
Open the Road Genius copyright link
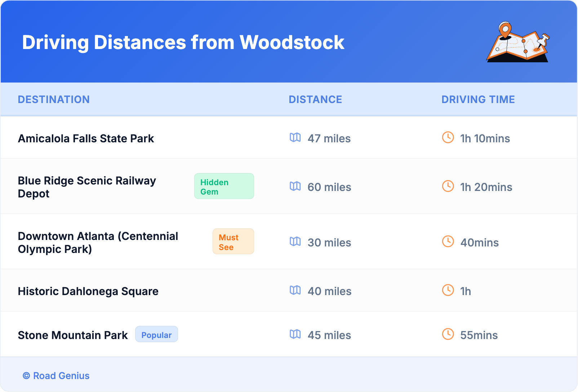click(x=56, y=376)
